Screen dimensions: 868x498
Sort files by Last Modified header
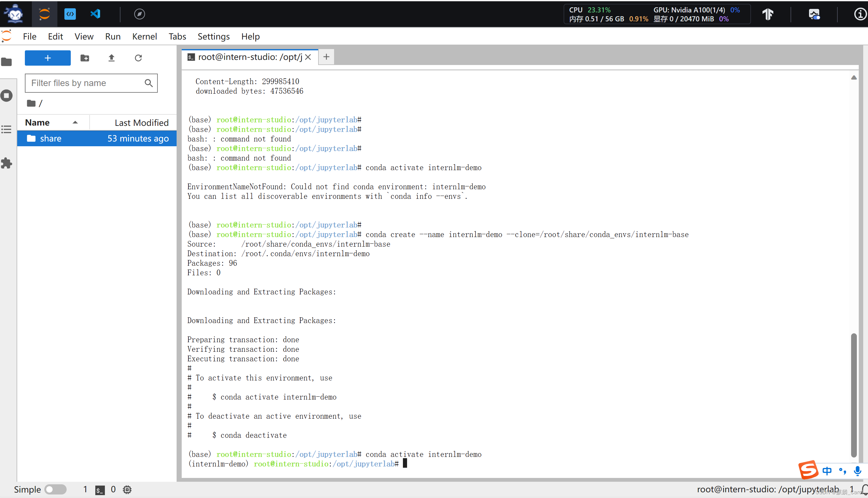(x=141, y=122)
